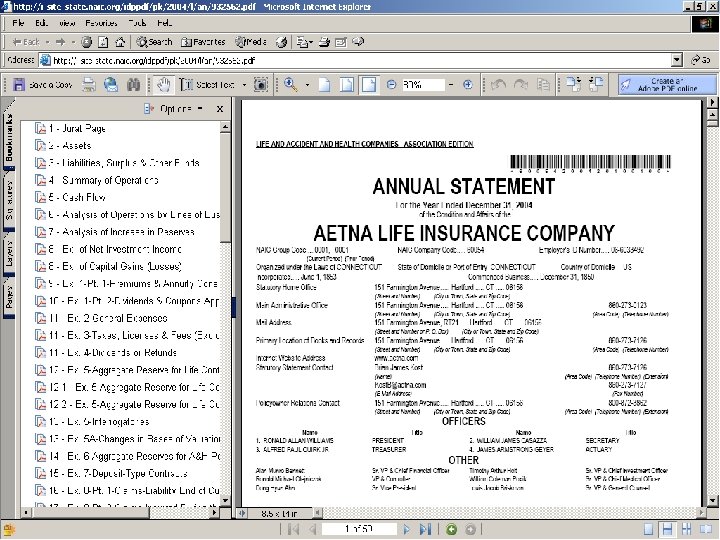This screenshot has height=540, width=720.
Task: Go to first page button
Action: [293, 529]
